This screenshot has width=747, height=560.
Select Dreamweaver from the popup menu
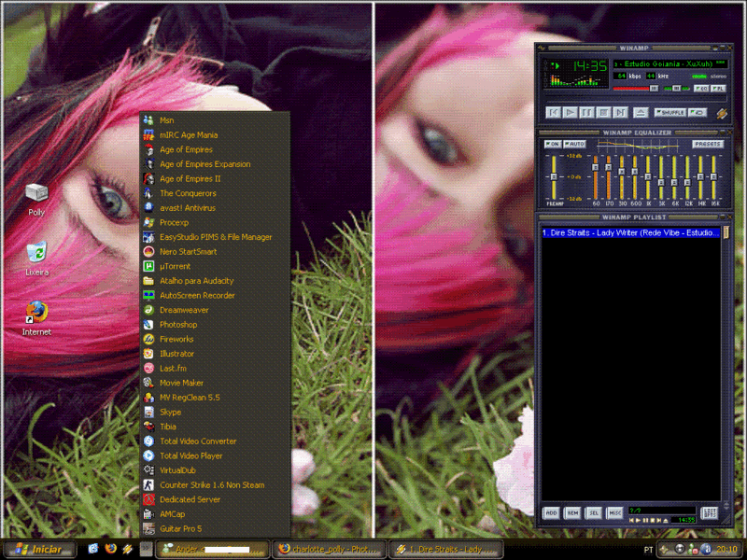pyautogui.click(x=184, y=310)
